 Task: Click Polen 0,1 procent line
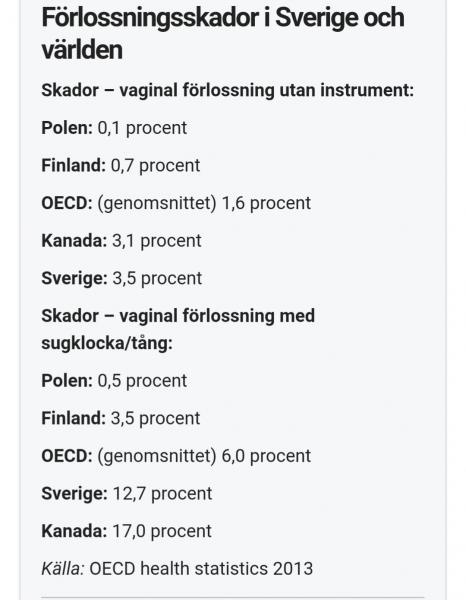[114, 128]
